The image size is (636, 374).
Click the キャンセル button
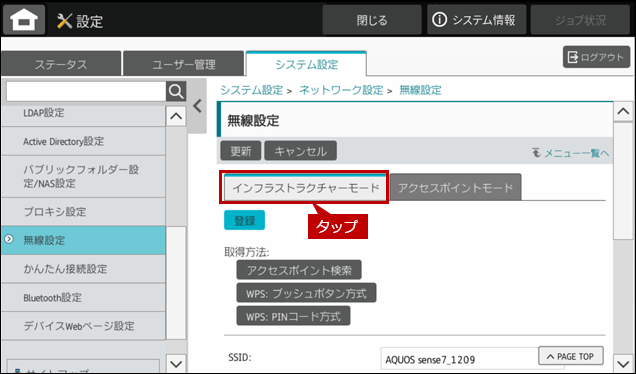tap(301, 151)
